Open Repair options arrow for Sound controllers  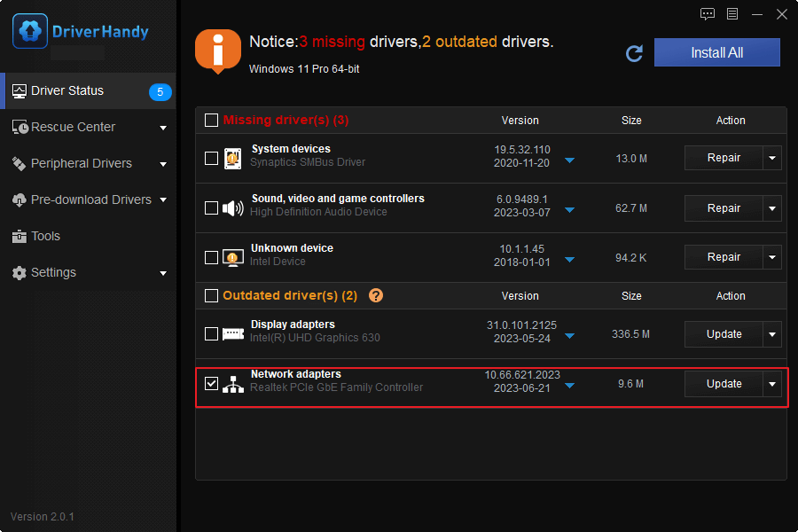[x=772, y=208]
